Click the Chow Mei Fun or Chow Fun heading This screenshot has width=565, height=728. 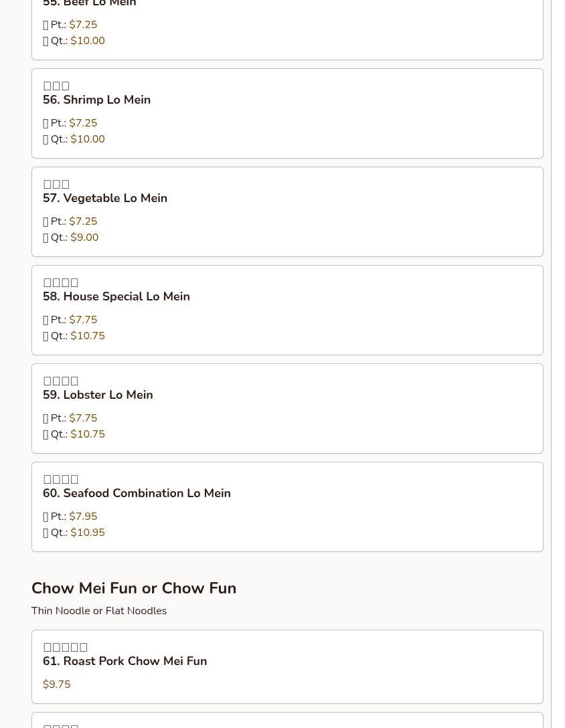[x=134, y=588]
